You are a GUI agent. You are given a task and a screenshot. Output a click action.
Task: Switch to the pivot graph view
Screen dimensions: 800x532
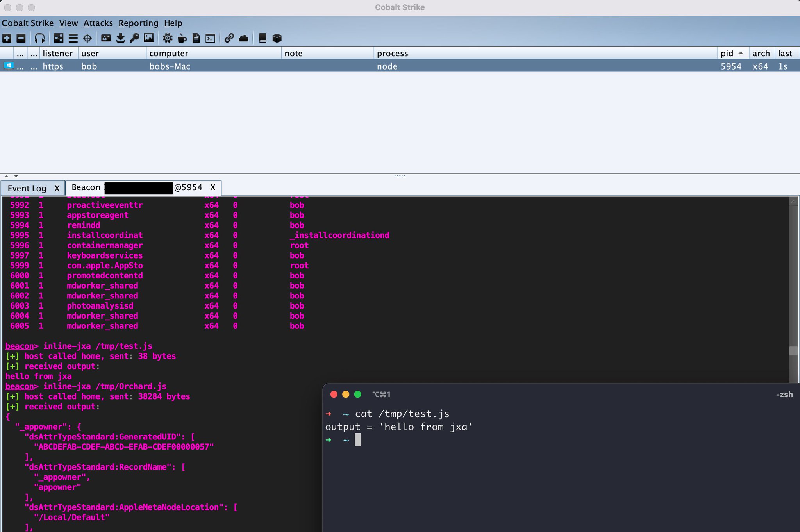59,38
